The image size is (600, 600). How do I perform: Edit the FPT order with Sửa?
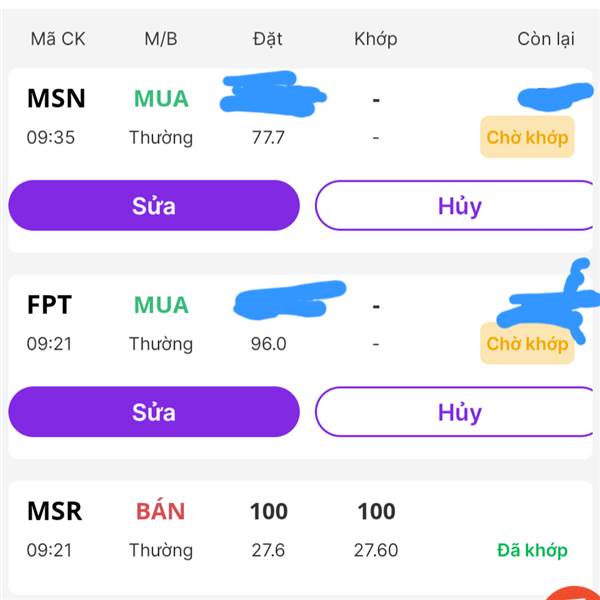[x=154, y=412]
